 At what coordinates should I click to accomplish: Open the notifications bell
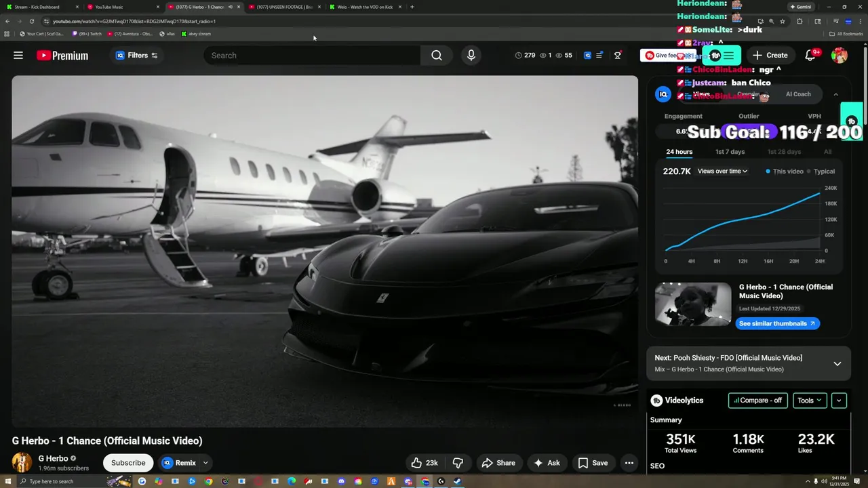point(810,56)
